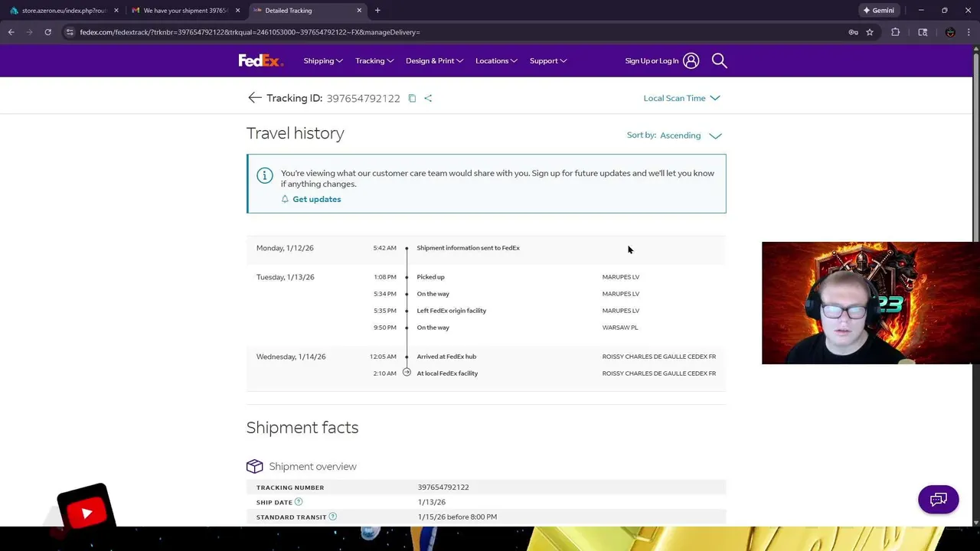
Task: Click the Sign Up or Log In link
Action: [x=652, y=60]
